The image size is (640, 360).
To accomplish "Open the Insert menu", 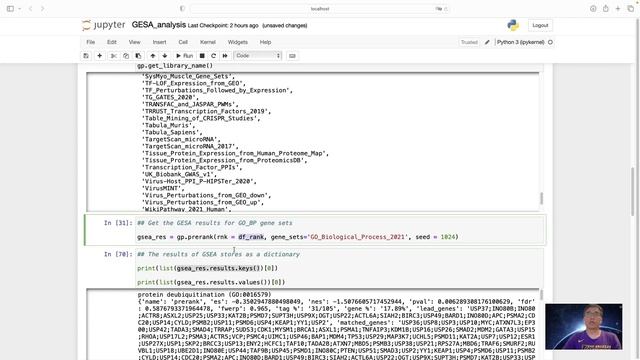I will (159, 42).
